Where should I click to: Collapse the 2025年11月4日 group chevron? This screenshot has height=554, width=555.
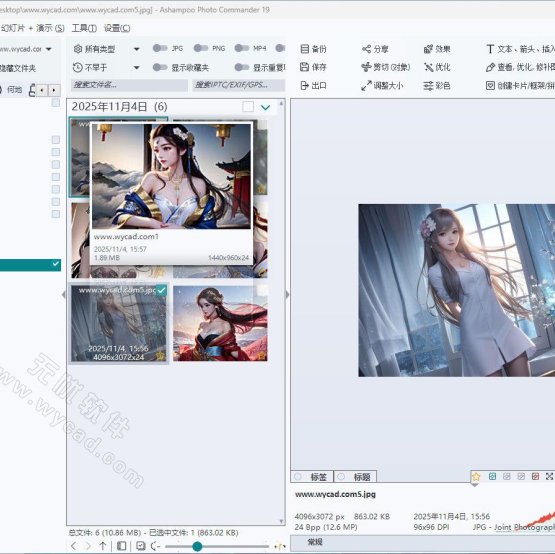265,107
